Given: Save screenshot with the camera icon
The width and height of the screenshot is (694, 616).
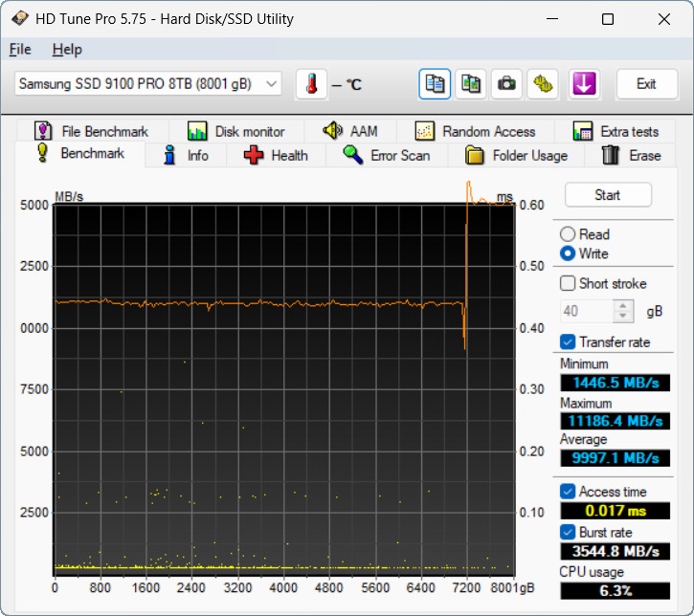Looking at the screenshot, I should tap(506, 84).
